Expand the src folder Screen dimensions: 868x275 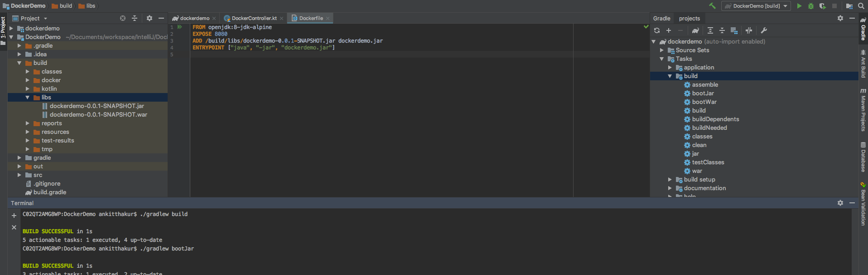pos(19,175)
